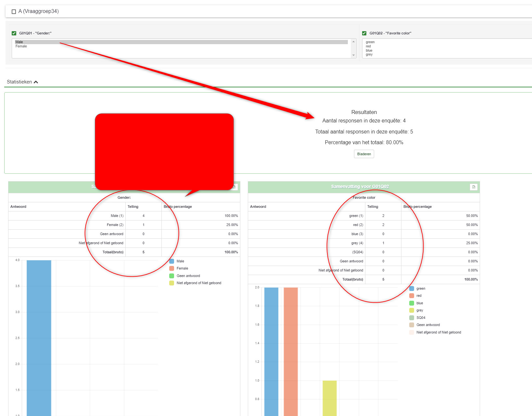Image resolution: width=532 pixels, height=416 pixels.
Task: Click the Resultaten heading
Action: [364, 112]
